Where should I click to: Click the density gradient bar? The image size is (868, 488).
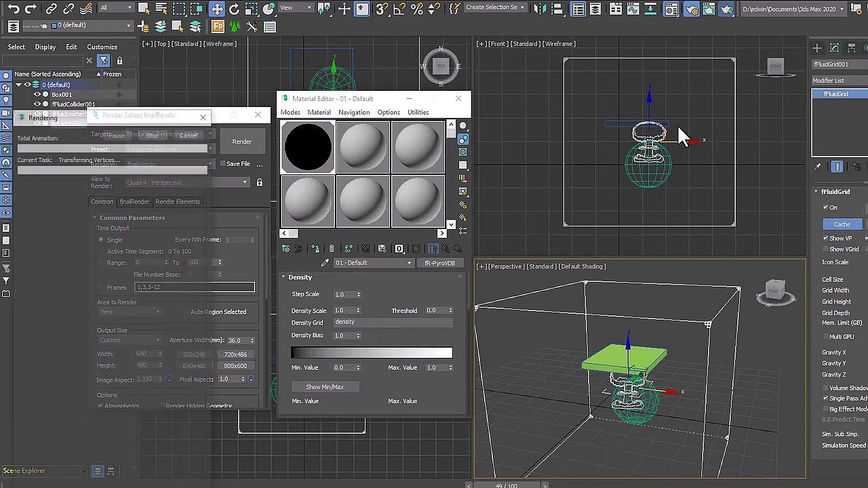click(x=372, y=352)
